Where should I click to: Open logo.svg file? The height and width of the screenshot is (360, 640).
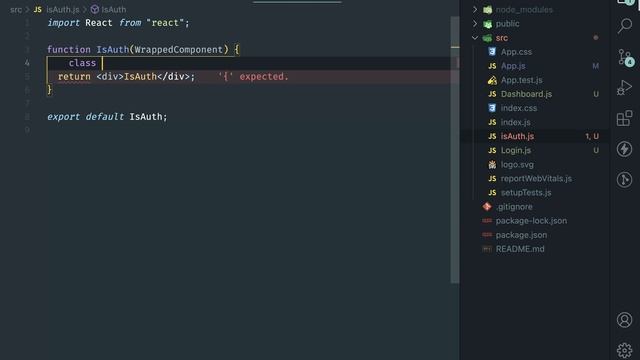click(517, 164)
